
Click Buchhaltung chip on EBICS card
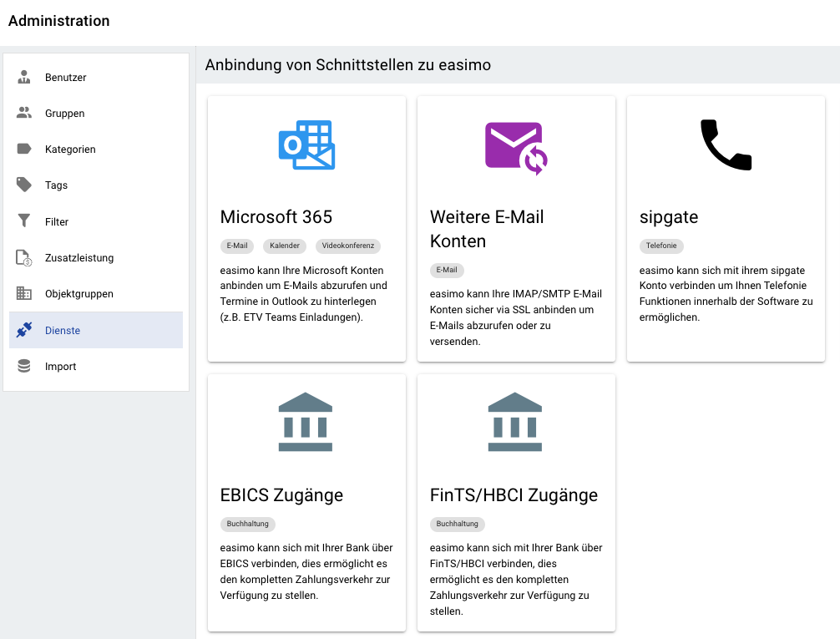247,524
